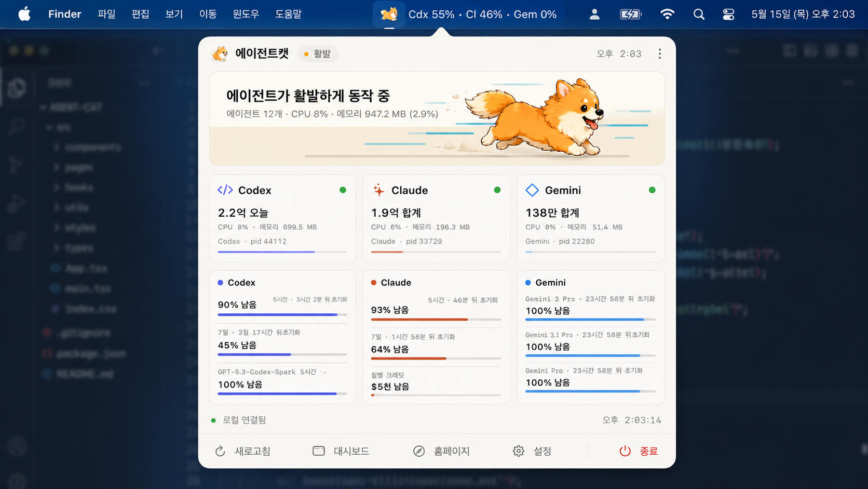This screenshot has width=868, height=489.
Task: Open the 이동 menu
Action: pos(208,14)
